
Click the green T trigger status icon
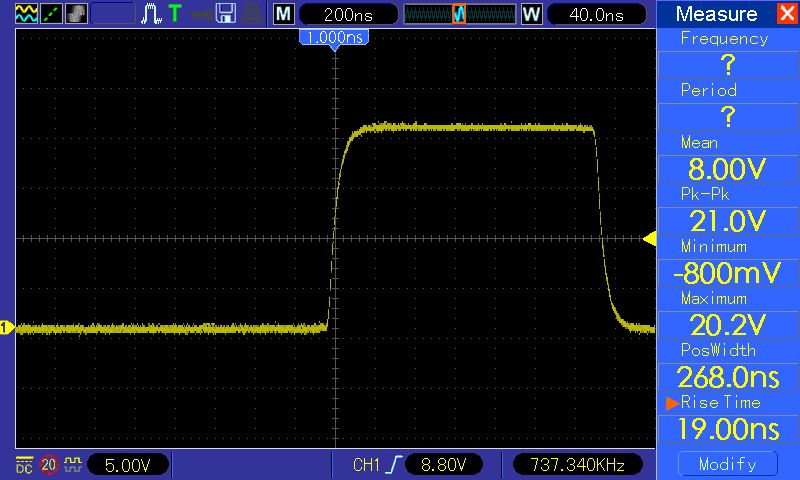pos(175,14)
